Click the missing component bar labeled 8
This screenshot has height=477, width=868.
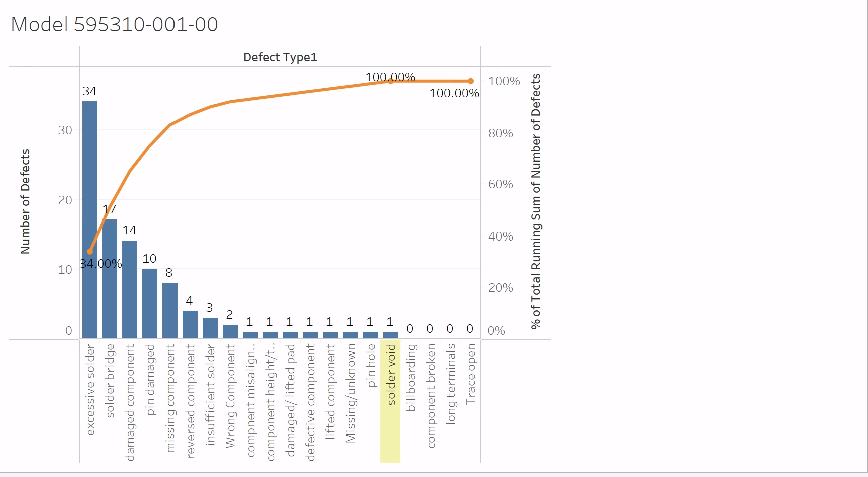(x=170, y=310)
